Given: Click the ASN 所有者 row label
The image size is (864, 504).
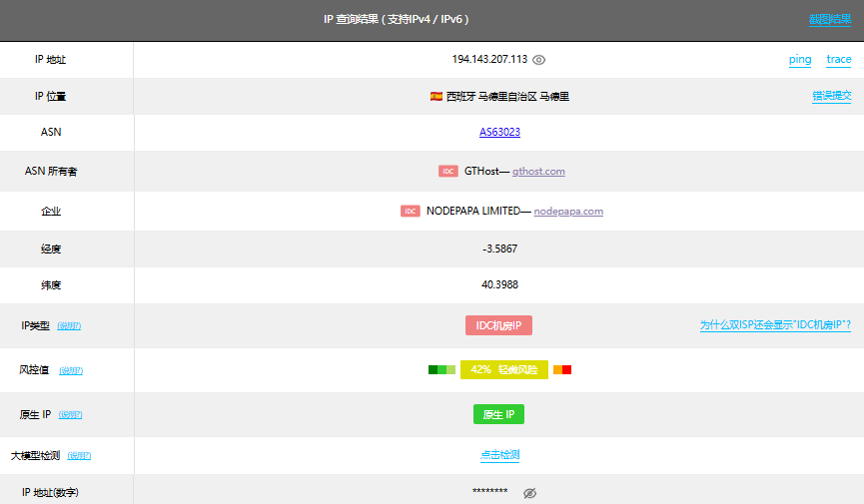Looking at the screenshot, I should 51,172.
